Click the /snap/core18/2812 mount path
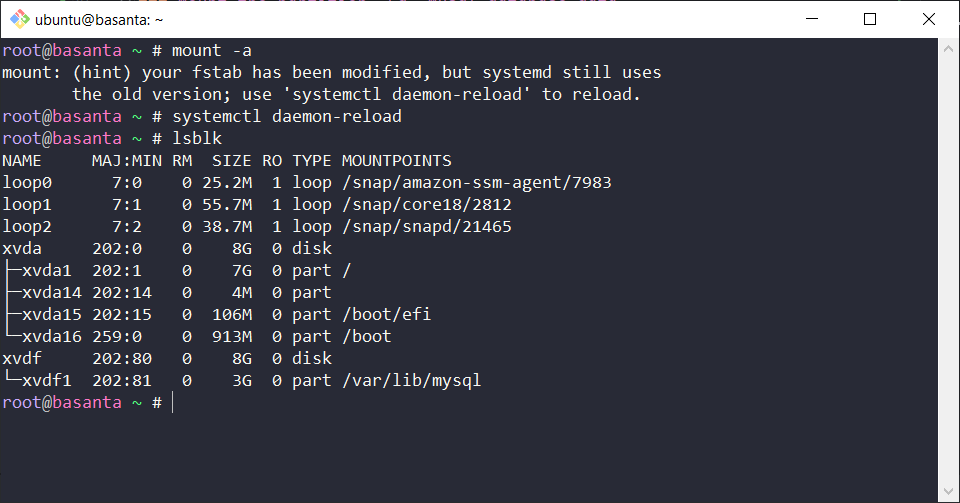Viewport: 960px width, 503px height. click(426, 204)
